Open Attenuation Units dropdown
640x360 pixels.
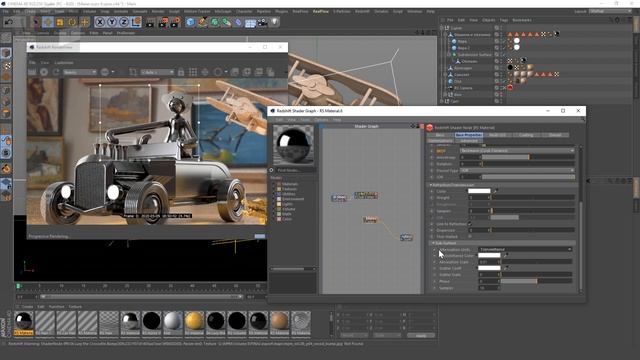(x=525, y=249)
